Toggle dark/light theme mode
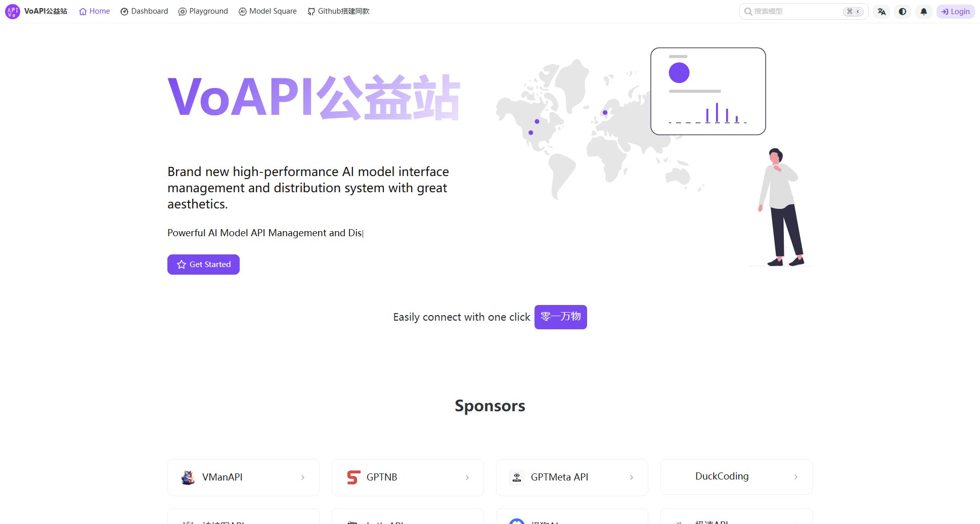The height and width of the screenshot is (524, 980). pyautogui.click(x=903, y=12)
